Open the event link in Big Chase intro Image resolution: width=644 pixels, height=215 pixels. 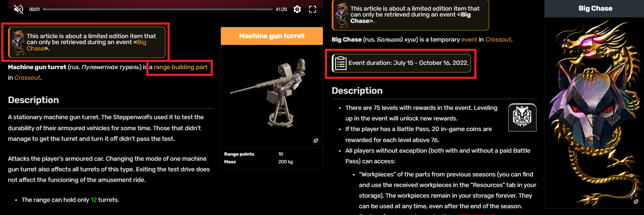(469, 39)
